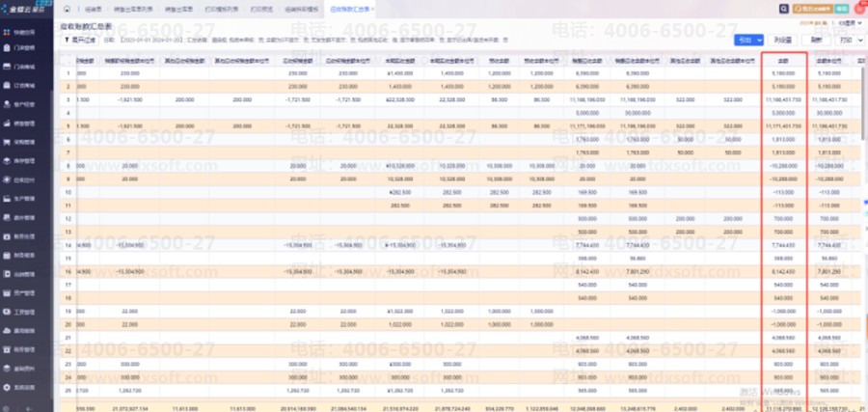Open the 库存管理 sidebar module
Screen dimensions: 868x412
[x=25, y=160]
